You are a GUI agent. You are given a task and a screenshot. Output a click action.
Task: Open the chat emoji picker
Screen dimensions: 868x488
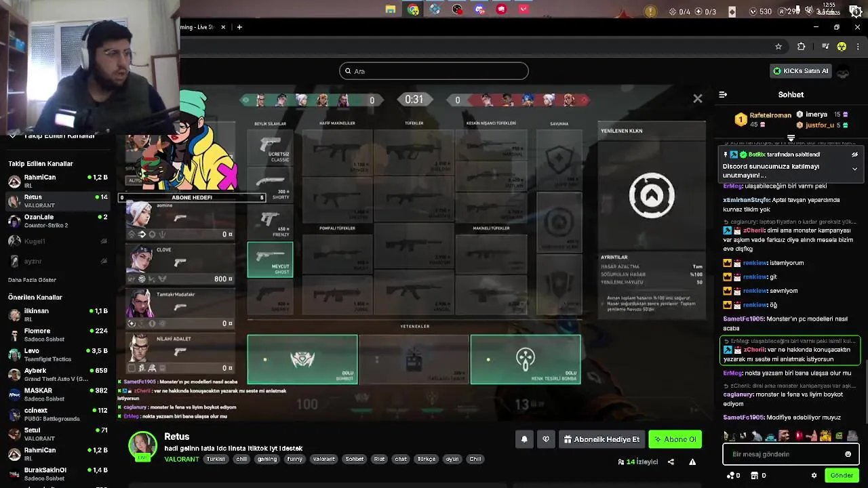848,454
